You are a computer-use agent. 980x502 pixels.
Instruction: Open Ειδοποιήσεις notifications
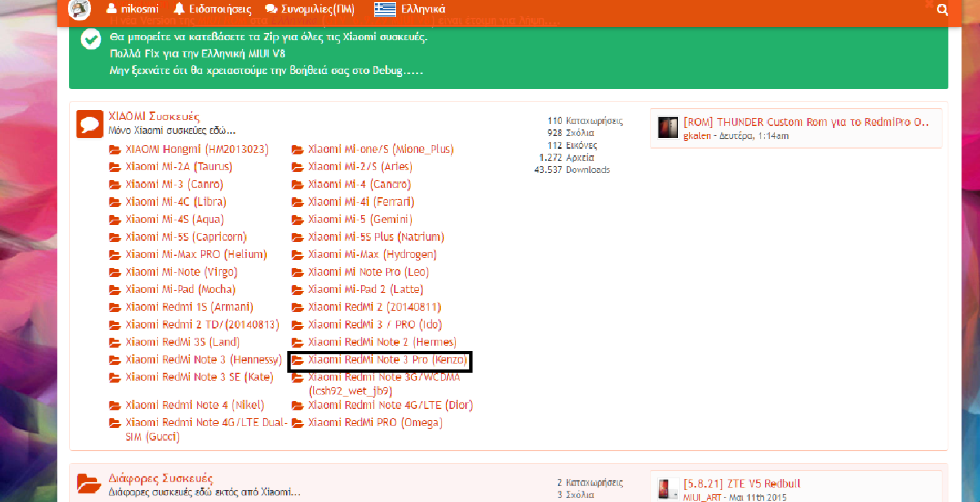212,9
